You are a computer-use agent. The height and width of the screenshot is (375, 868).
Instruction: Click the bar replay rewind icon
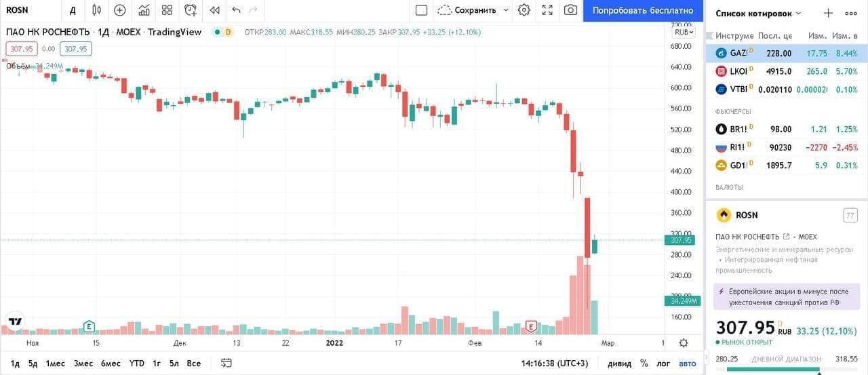tap(214, 10)
